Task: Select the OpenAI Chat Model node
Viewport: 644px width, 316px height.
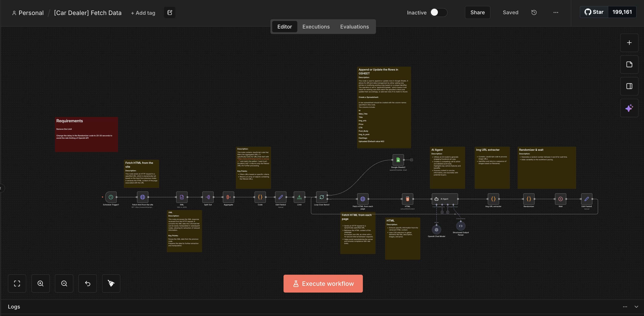Action: coord(436,230)
